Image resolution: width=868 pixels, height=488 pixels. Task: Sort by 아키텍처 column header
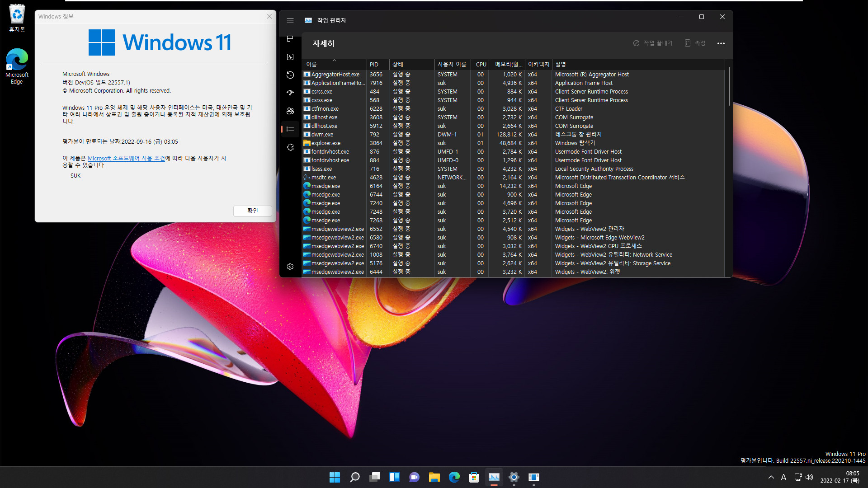[x=538, y=65]
